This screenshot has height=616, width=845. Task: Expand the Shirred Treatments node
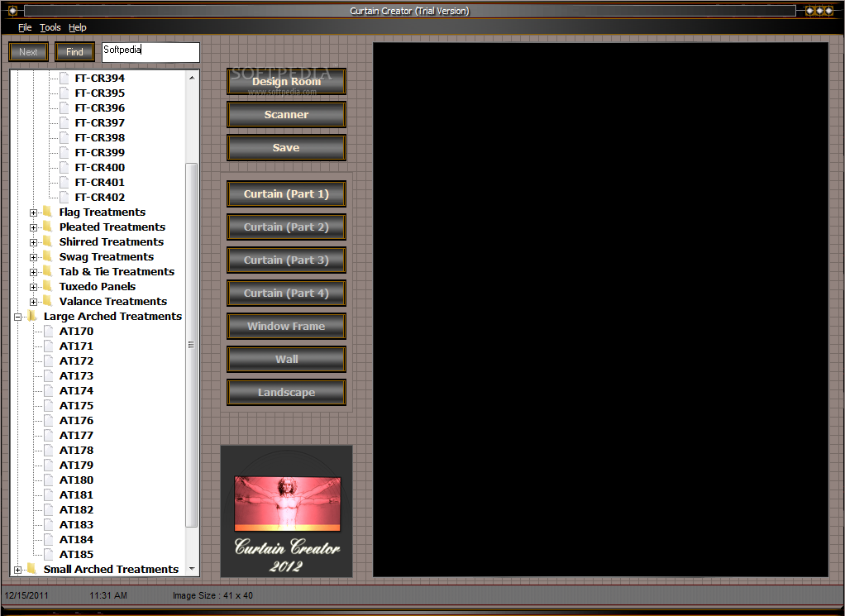33,242
